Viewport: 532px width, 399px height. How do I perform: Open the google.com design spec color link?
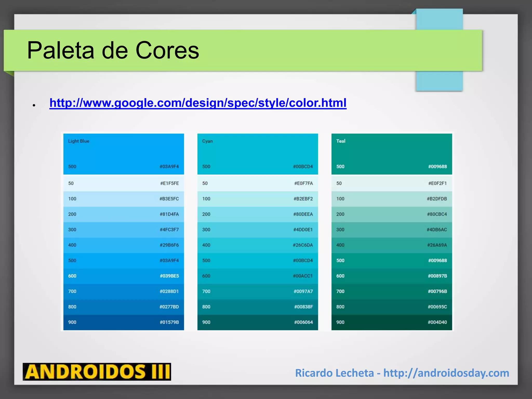pos(198,103)
